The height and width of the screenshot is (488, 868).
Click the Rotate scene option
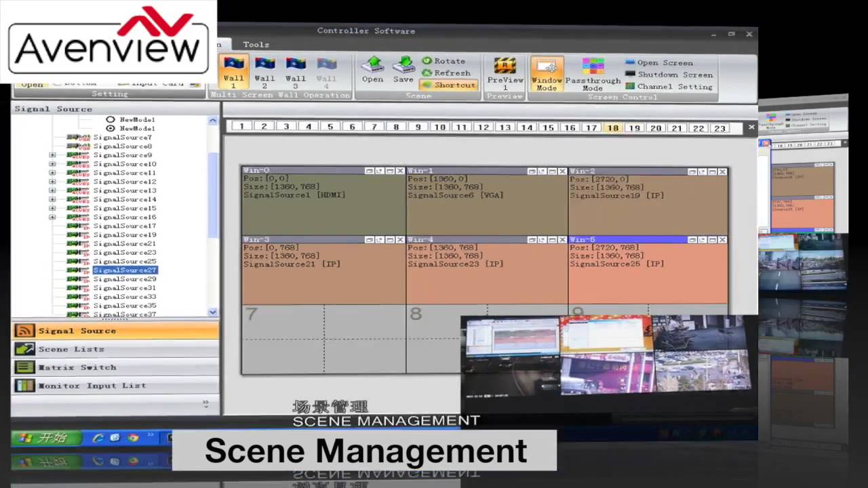pyautogui.click(x=444, y=61)
